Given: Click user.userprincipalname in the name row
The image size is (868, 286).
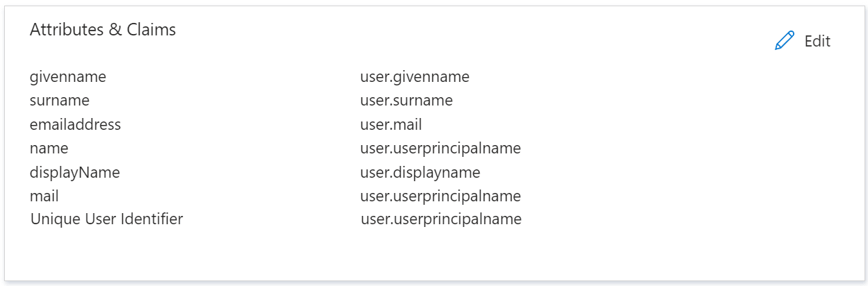Looking at the screenshot, I should click(x=441, y=148).
